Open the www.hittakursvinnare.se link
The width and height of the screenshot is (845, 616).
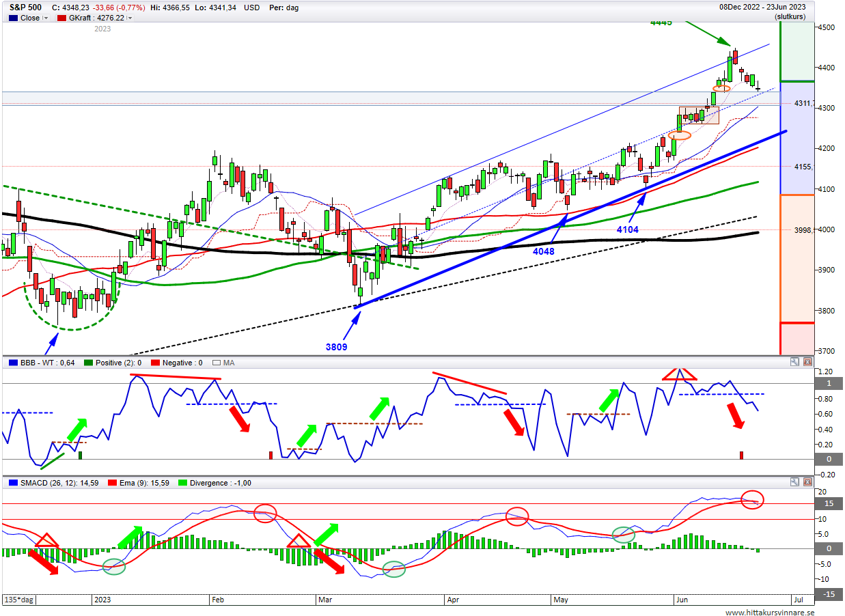pyautogui.click(x=768, y=613)
